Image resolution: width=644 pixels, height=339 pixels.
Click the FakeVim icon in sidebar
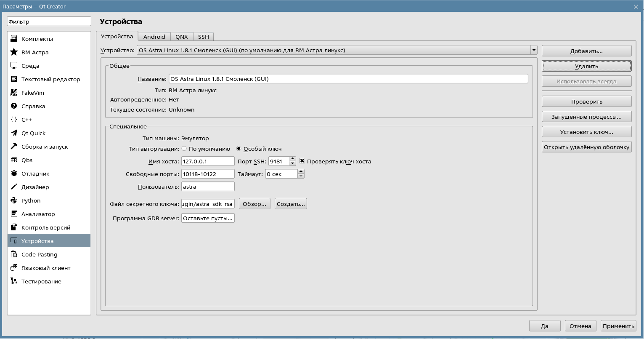click(14, 93)
